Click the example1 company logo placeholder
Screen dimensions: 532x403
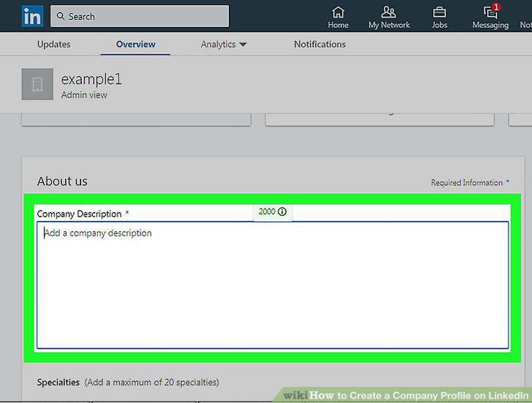(x=37, y=84)
